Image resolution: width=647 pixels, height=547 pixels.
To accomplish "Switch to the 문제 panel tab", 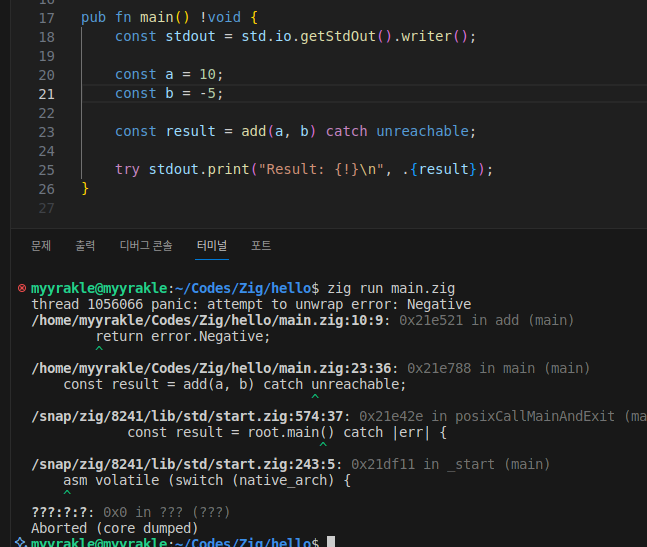I will click(41, 245).
